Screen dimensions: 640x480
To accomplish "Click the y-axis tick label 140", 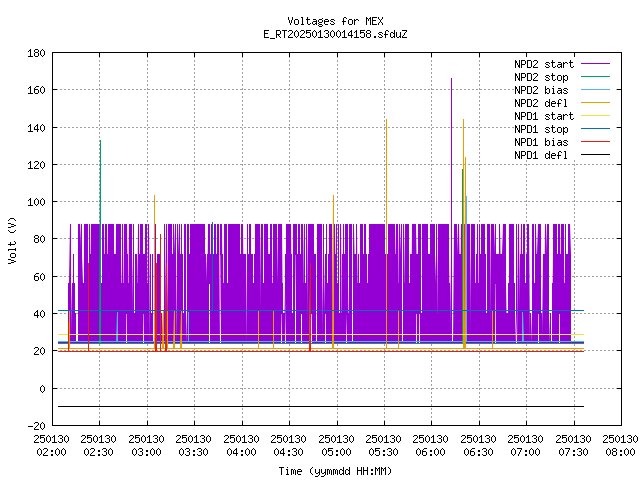I will pyautogui.click(x=36, y=128).
